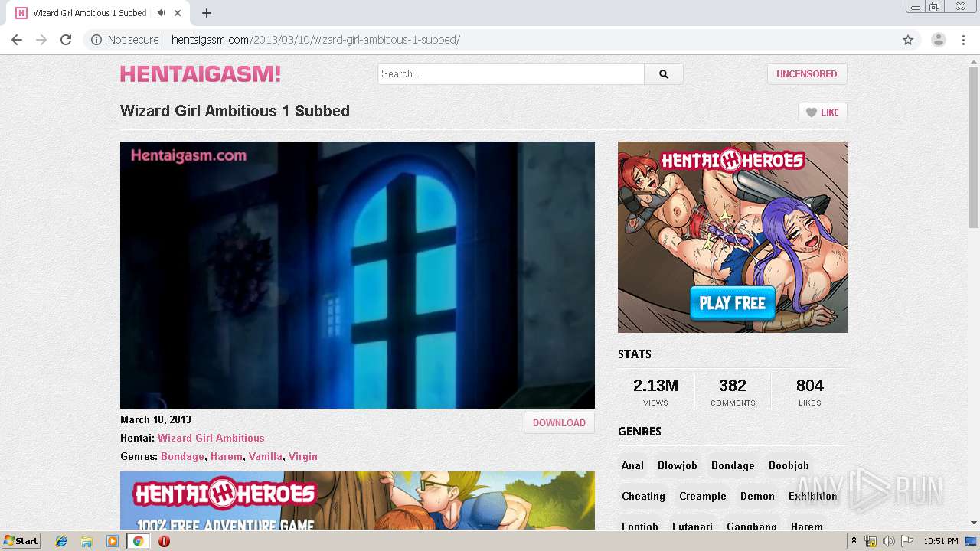This screenshot has height=551, width=980.
Task: Open the Wizard Girl Ambitious series link
Action: click(211, 438)
